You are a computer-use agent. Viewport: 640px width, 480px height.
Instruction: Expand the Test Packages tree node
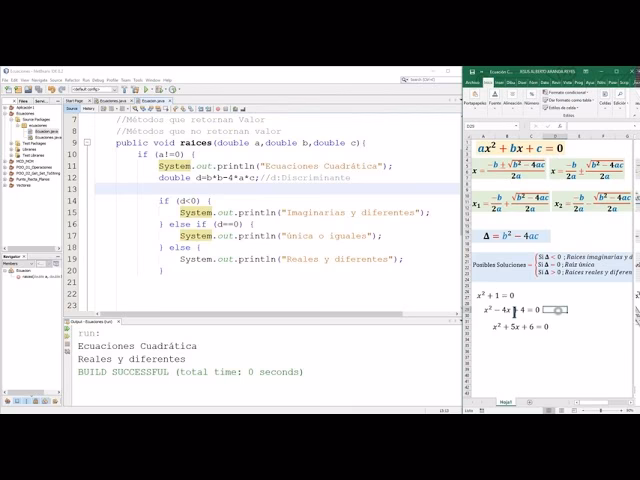11,143
